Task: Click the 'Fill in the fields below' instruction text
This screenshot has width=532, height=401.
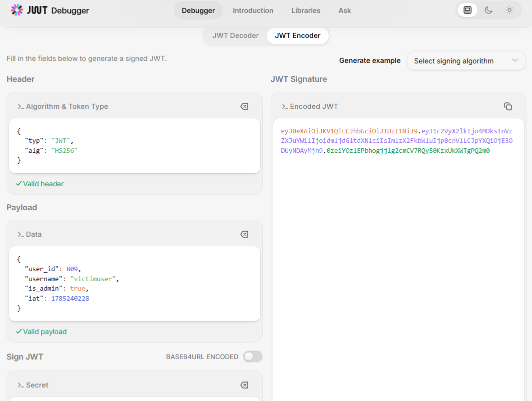Action: point(86,59)
